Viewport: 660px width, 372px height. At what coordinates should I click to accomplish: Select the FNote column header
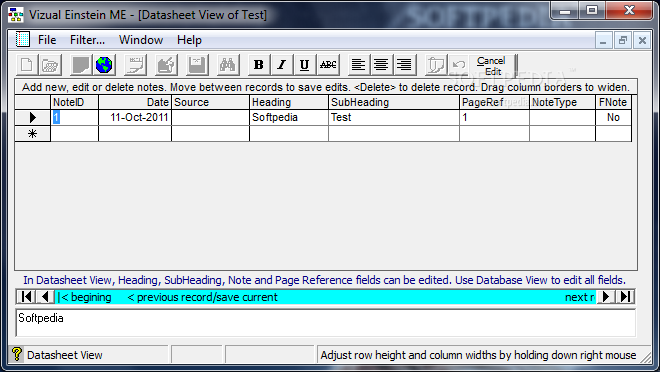613,102
